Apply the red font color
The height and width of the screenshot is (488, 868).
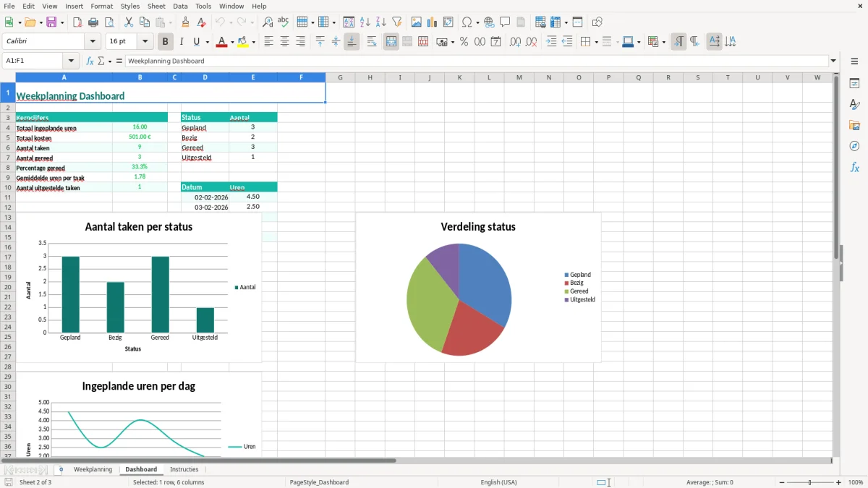(221, 42)
